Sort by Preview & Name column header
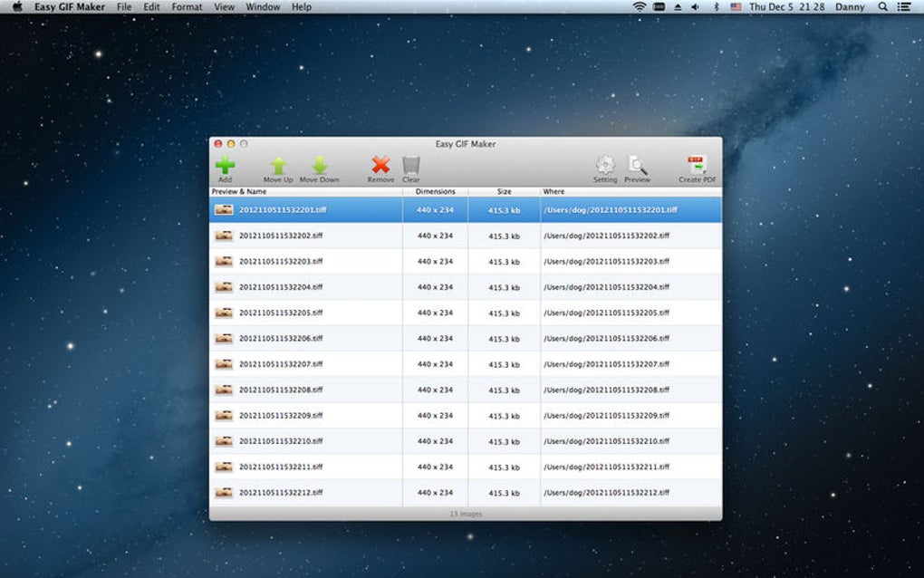Viewport: 924px width, 578px height. pyautogui.click(x=306, y=191)
